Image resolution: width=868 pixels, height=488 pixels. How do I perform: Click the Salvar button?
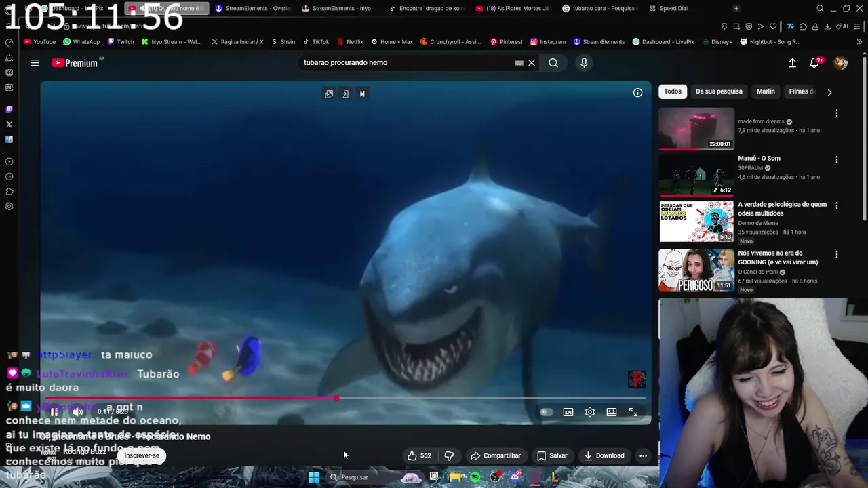tap(552, 455)
